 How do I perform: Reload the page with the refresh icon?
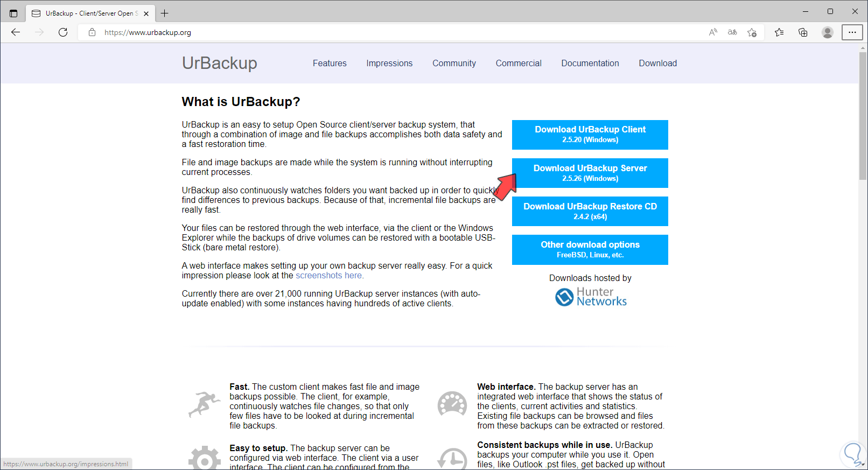63,32
